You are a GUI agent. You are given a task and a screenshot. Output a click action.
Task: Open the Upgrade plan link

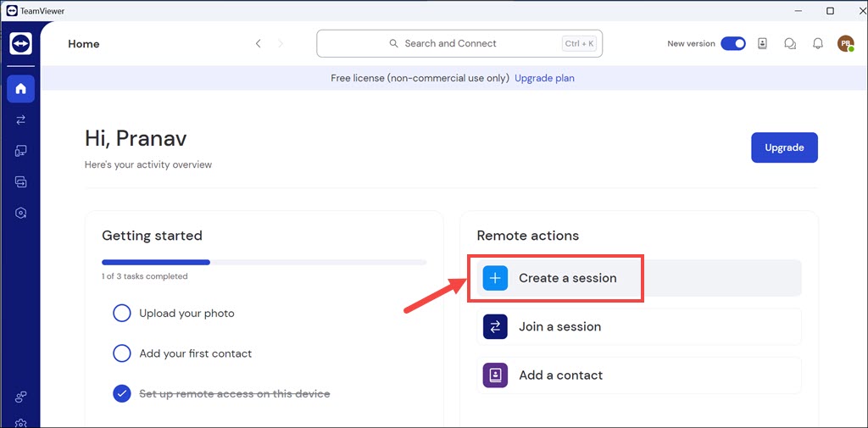tap(544, 78)
